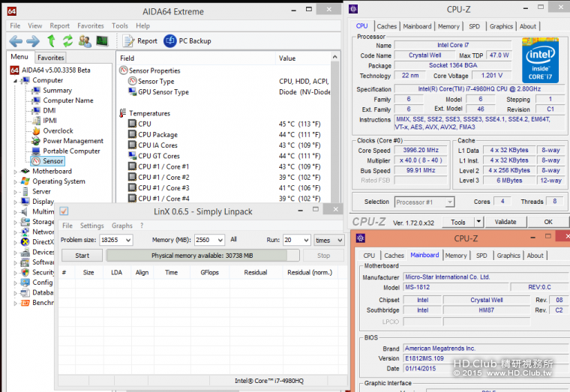Switch to the Favorites tab in AIDA64
Viewport: 570px width, 392px height.
point(51,58)
